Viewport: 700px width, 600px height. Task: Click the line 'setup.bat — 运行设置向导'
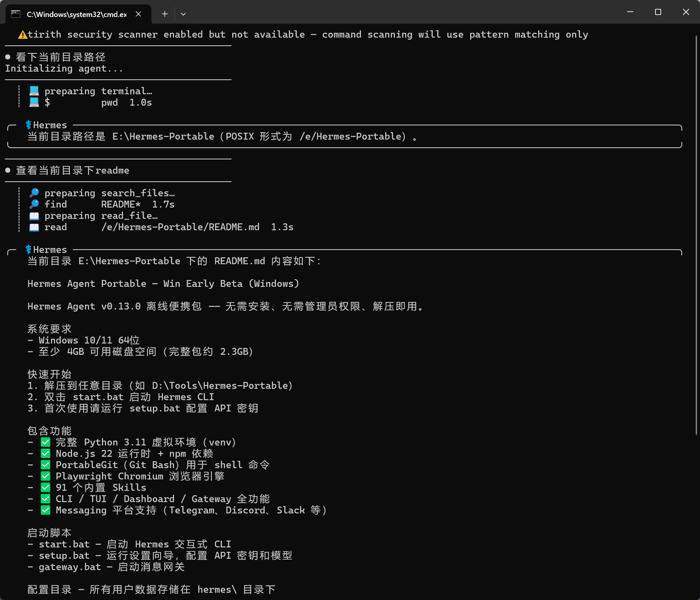pyautogui.click(x=160, y=556)
